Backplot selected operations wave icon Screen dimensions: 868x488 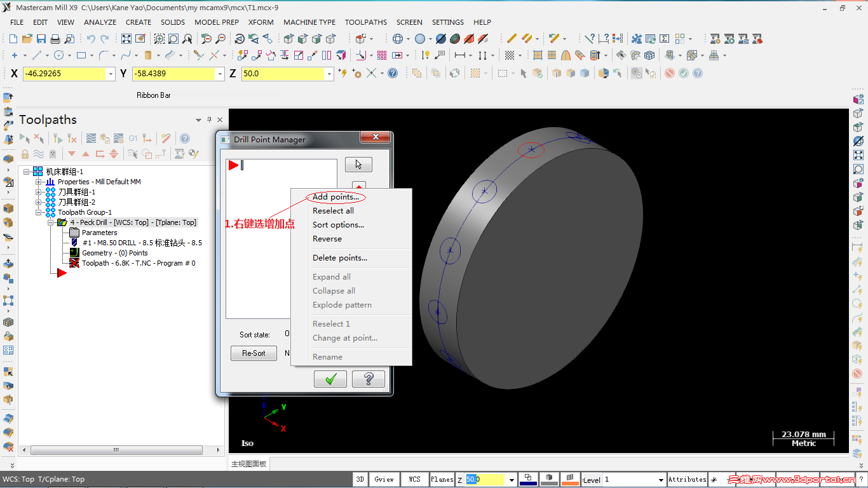tap(91, 138)
